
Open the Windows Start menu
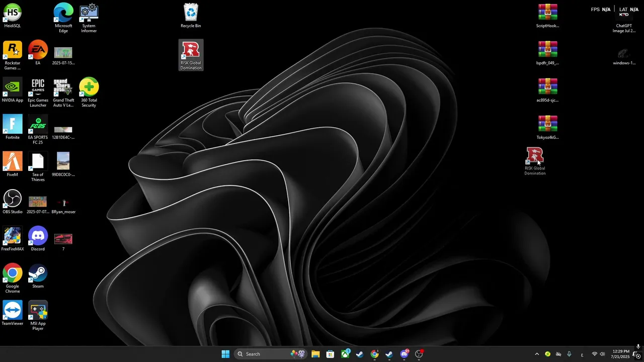pos(225,354)
